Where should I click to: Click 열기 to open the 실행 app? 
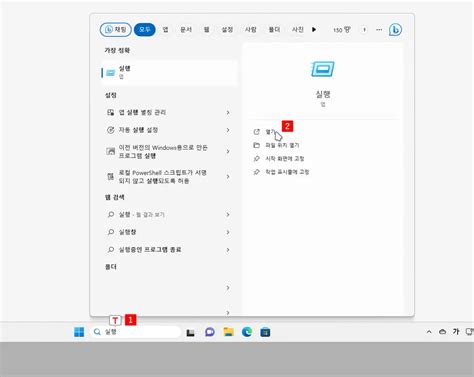(x=270, y=132)
